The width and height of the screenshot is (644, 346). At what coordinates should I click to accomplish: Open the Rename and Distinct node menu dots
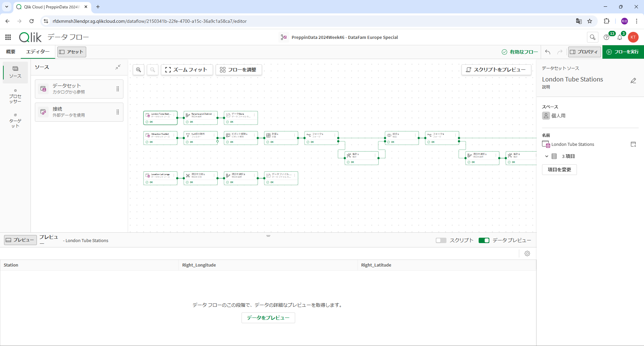[x=214, y=115]
